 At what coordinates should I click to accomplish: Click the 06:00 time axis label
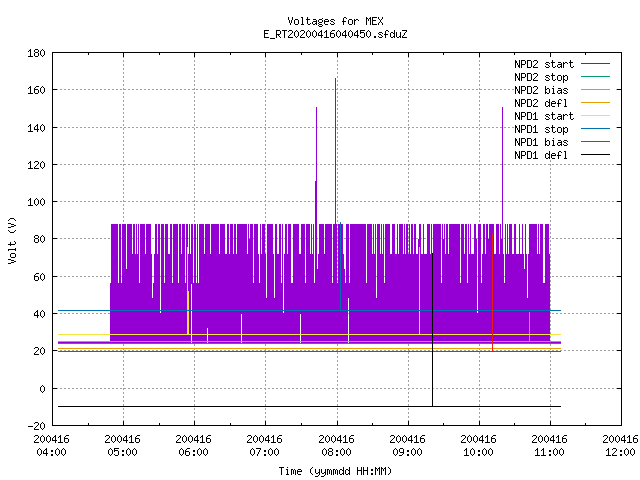coord(193,452)
